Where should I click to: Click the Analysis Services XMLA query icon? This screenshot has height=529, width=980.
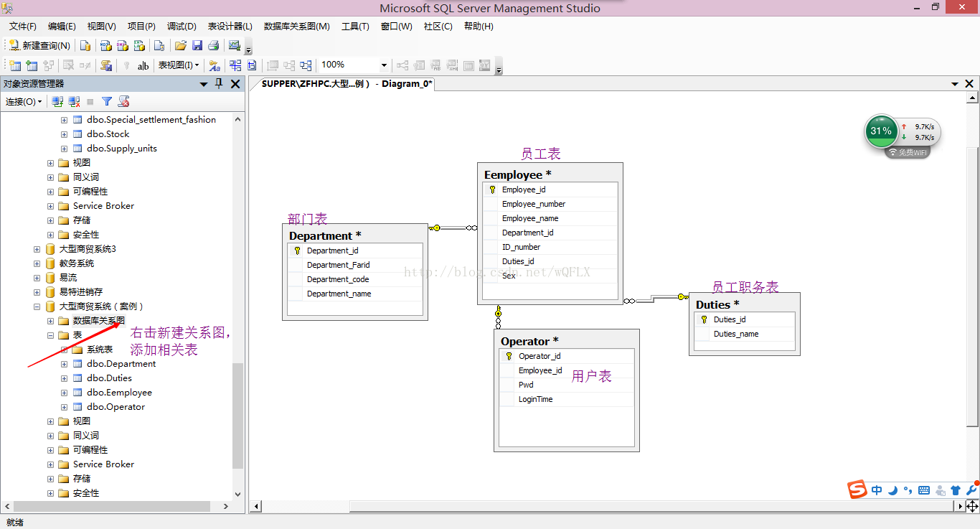coord(139,45)
